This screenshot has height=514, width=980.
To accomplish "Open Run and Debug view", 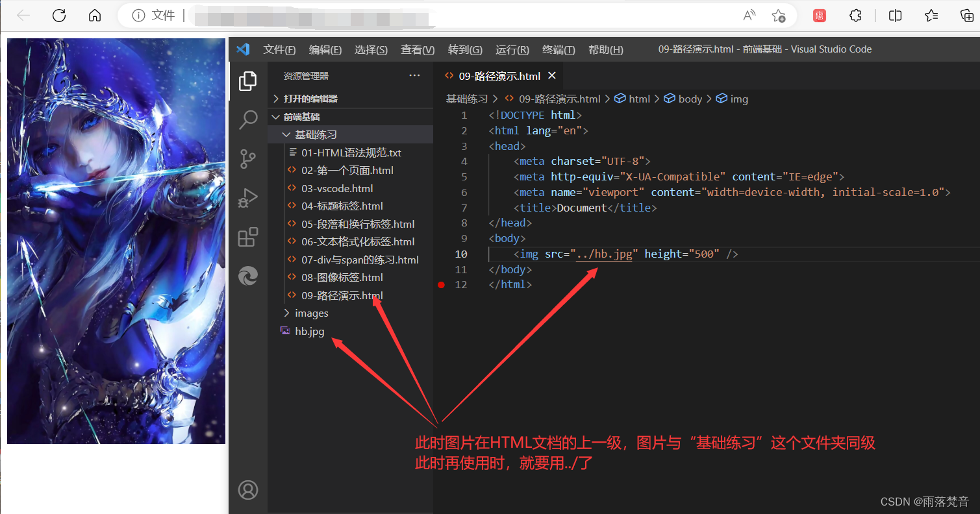I will pyautogui.click(x=247, y=197).
